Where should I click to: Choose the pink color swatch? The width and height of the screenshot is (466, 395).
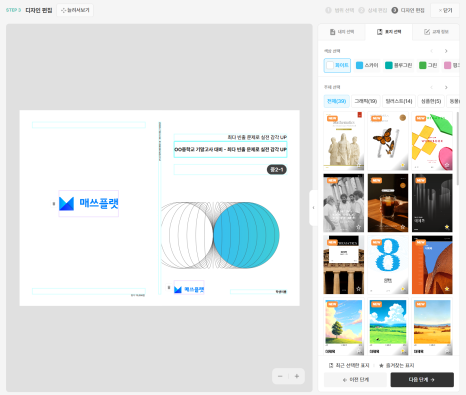coord(451,65)
